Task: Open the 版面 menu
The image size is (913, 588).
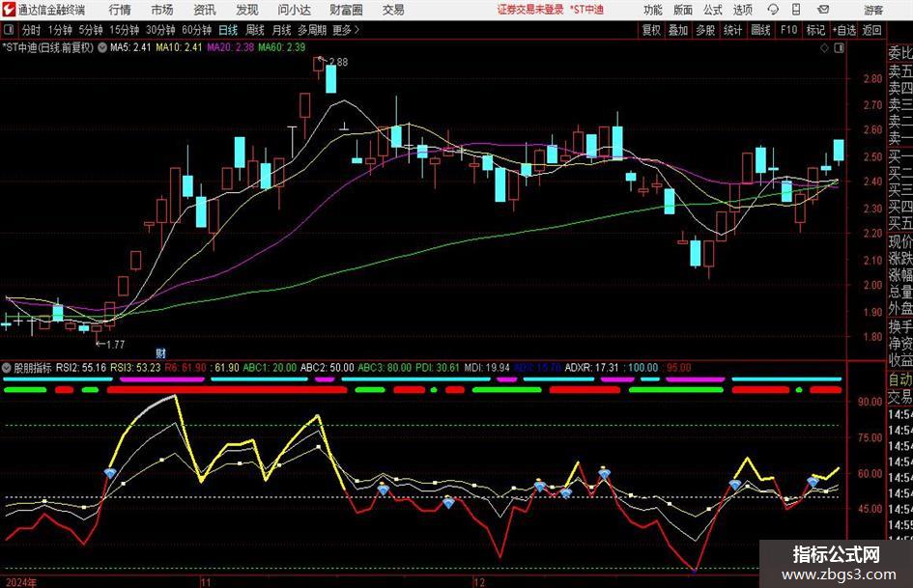Action: [x=682, y=10]
